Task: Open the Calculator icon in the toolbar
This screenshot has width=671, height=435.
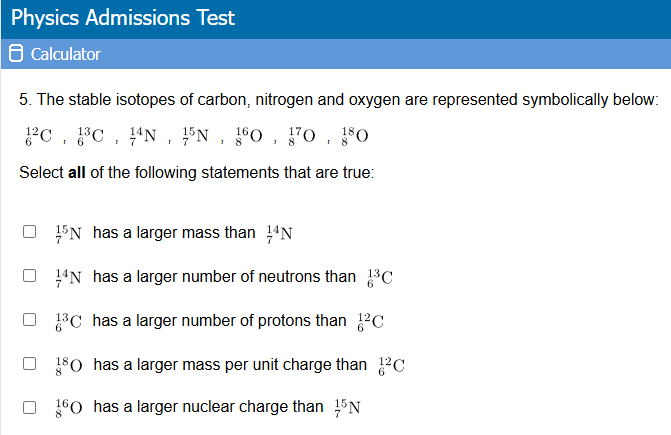Action: coord(16,53)
